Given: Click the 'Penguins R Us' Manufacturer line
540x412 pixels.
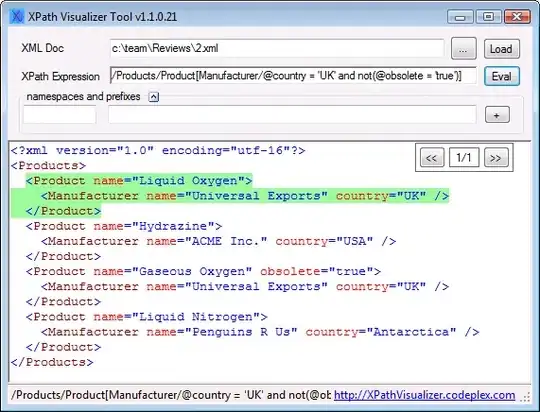Looking at the screenshot, I should click(260, 332).
